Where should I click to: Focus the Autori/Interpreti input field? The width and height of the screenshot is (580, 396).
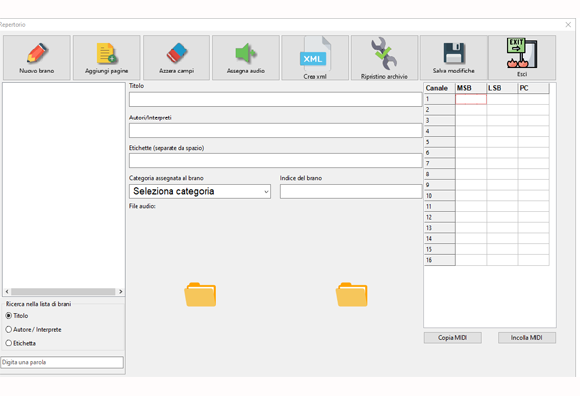275,131
